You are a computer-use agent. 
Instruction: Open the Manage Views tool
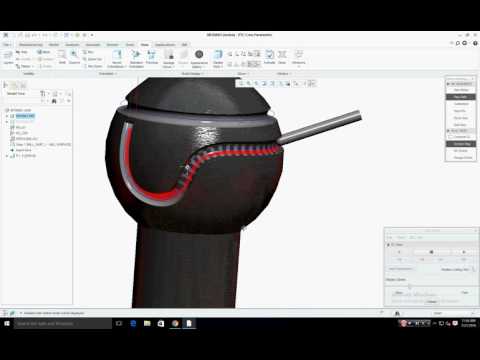(x=169, y=59)
